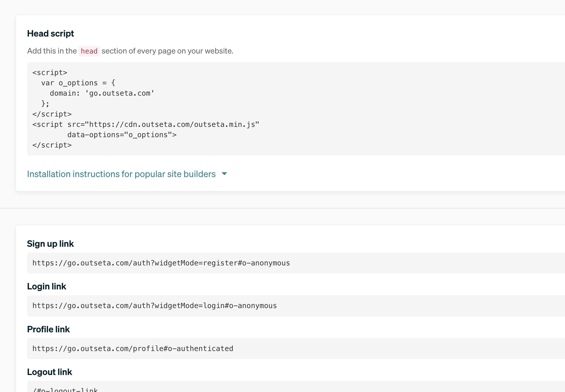Screen dimensions: 565x392
Task: Click the o_options variable declaration line
Action: [x=78, y=83]
